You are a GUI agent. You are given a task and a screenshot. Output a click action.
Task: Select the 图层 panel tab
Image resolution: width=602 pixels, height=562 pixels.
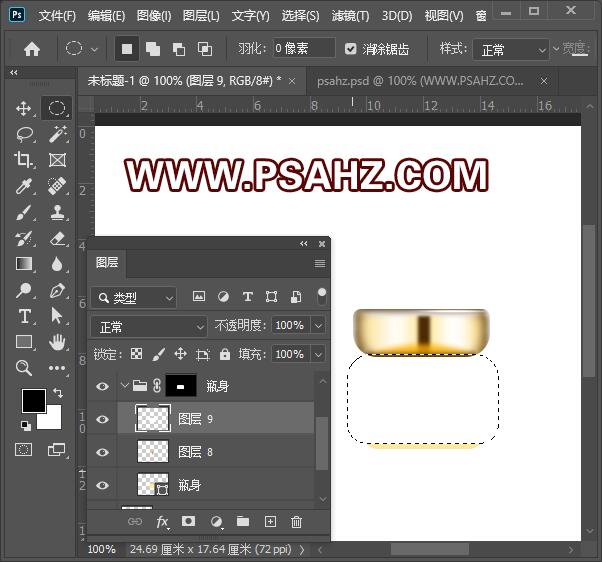(x=107, y=263)
